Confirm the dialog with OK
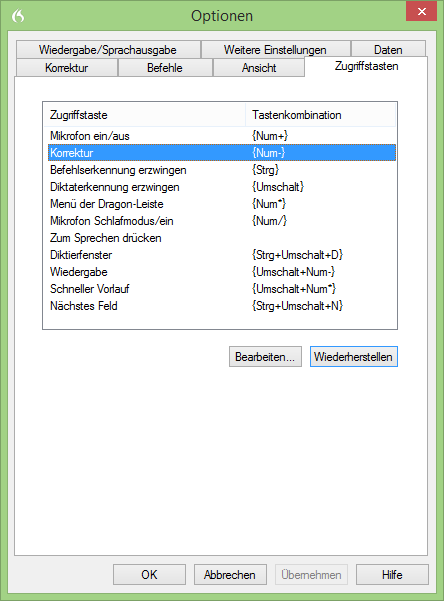This screenshot has width=444, height=601. pyautogui.click(x=149, y=574)
